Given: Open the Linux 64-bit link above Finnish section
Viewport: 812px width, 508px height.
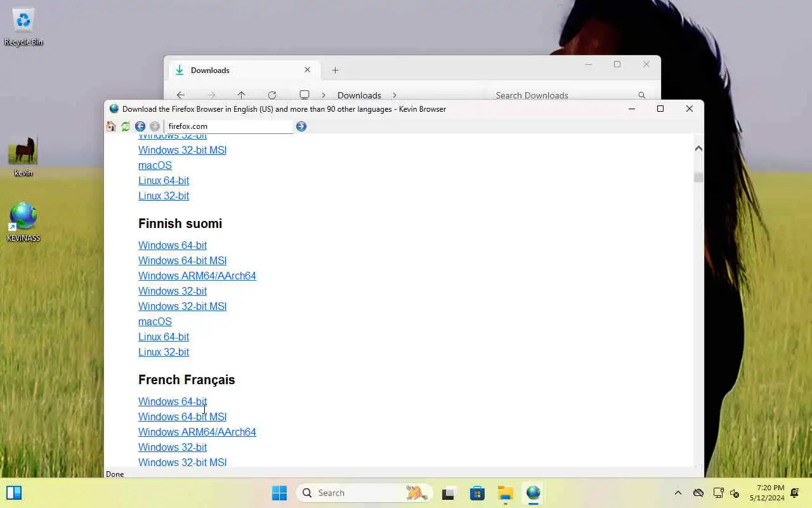Looking at the screenshot, I should coord(164,180).
